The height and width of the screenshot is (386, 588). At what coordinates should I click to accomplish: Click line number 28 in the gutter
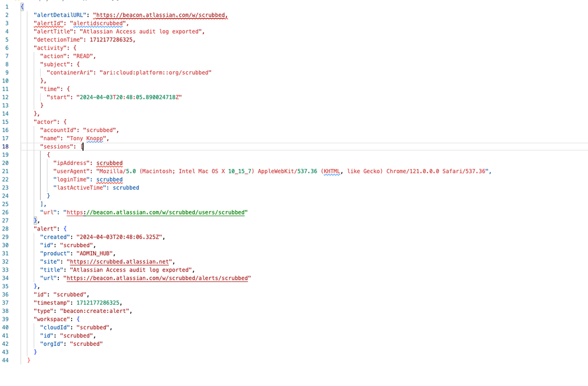tap(5, 229)
